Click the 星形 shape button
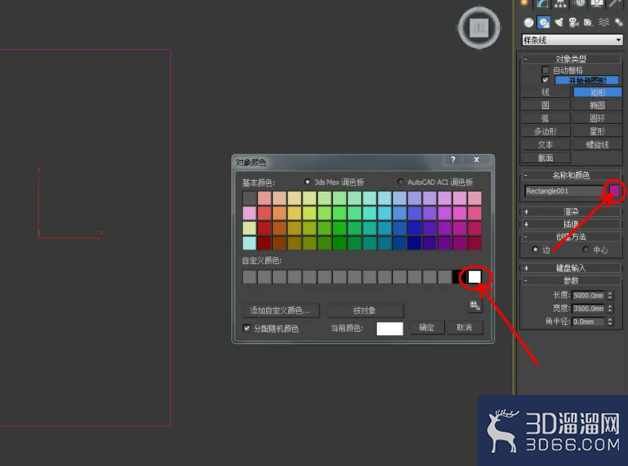Image resolution: width=628 pixels, height=466 pixels. pos(597,131)
